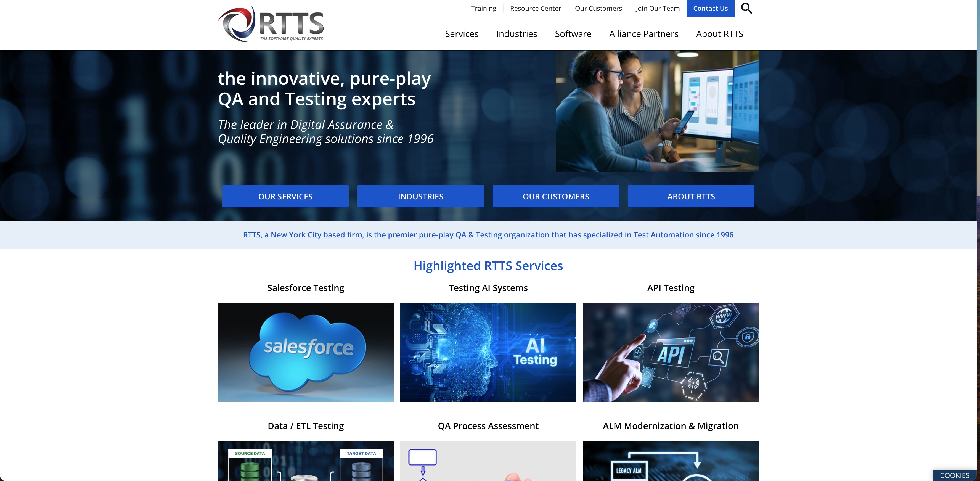Open the Legacy ALM migration image
The image size is (980, 481).
pos(671,461)
